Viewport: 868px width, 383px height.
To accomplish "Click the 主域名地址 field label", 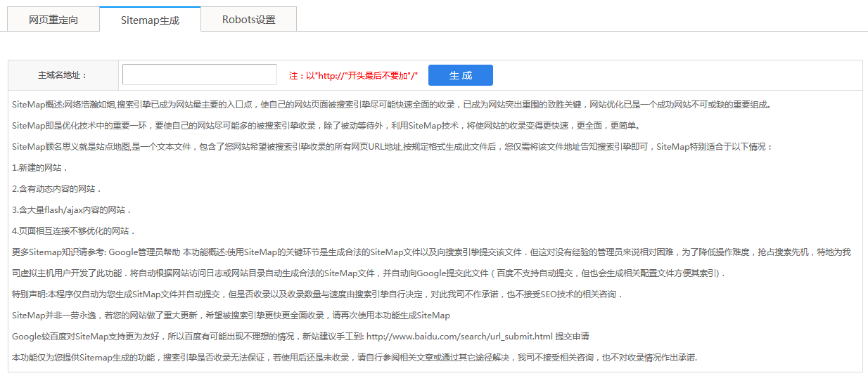I will (63, 75).
